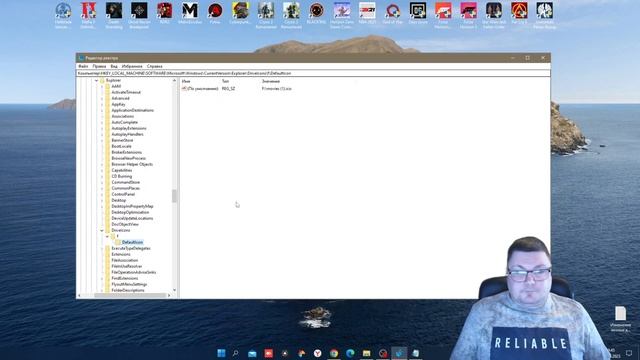Select the CommonPlaces key
The height and width of the screenshot is (360, 640).
[x=125, y=188]
